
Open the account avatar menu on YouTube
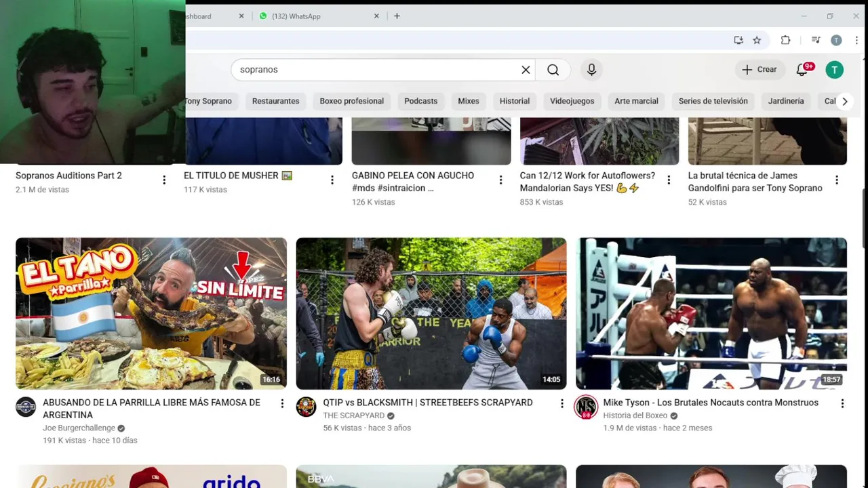(835, 69)
